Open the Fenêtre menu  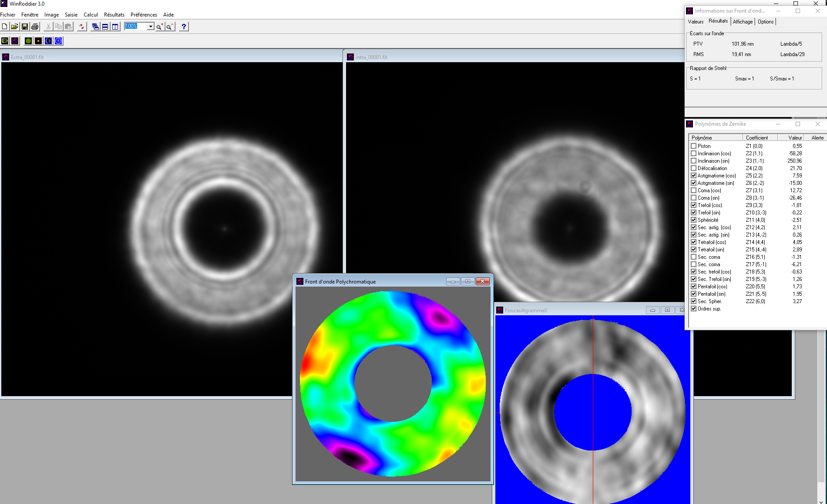(30, 15)
